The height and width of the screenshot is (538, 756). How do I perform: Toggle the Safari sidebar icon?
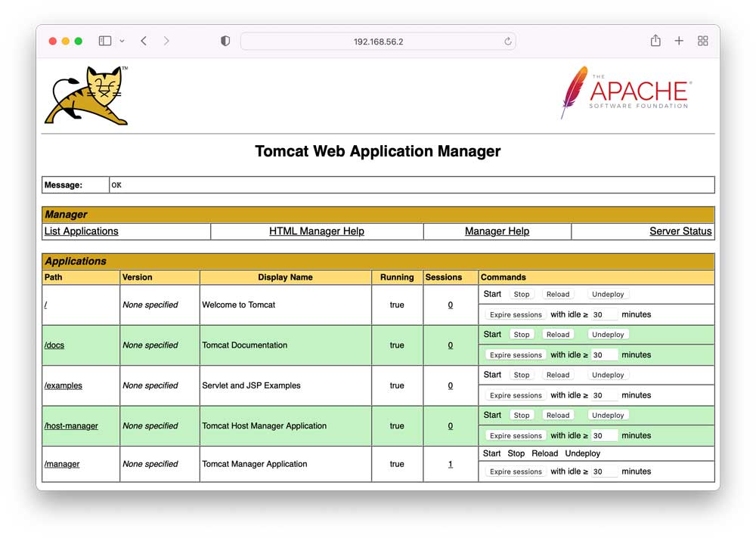click(x=104, y=41)
